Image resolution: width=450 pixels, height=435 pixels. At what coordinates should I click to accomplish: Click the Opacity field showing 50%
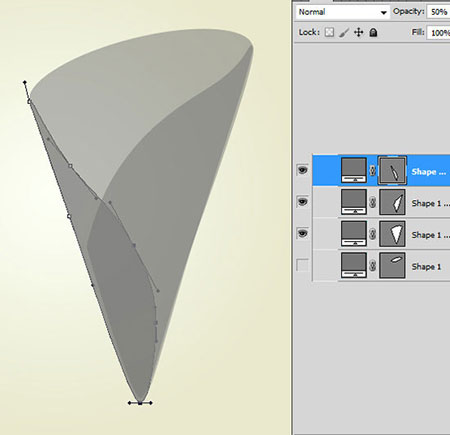(439, 12)
